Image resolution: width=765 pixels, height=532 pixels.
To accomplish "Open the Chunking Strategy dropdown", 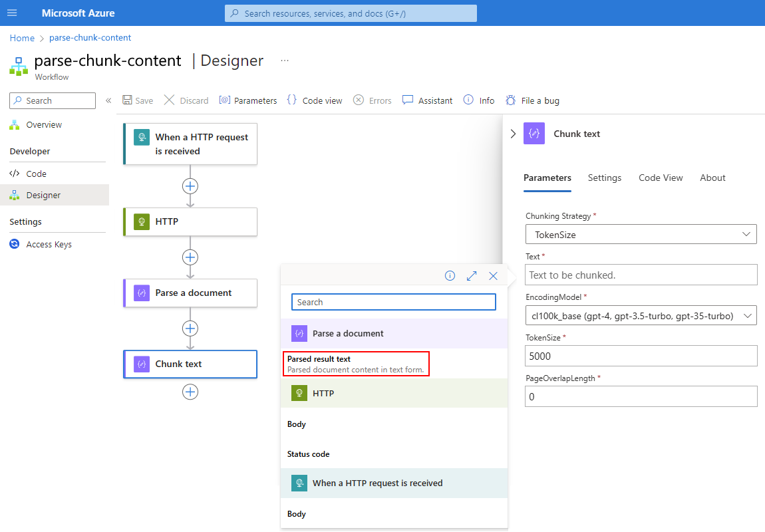I will 641,234.
